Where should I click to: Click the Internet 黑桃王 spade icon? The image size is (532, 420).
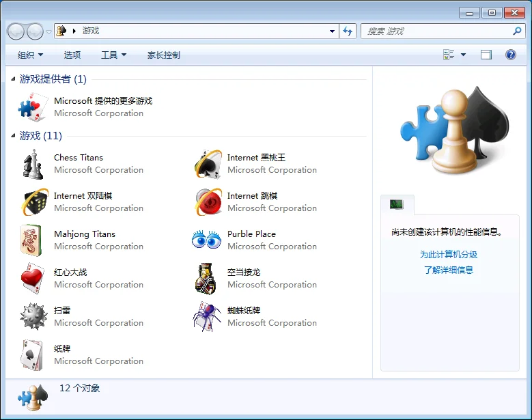206,164
